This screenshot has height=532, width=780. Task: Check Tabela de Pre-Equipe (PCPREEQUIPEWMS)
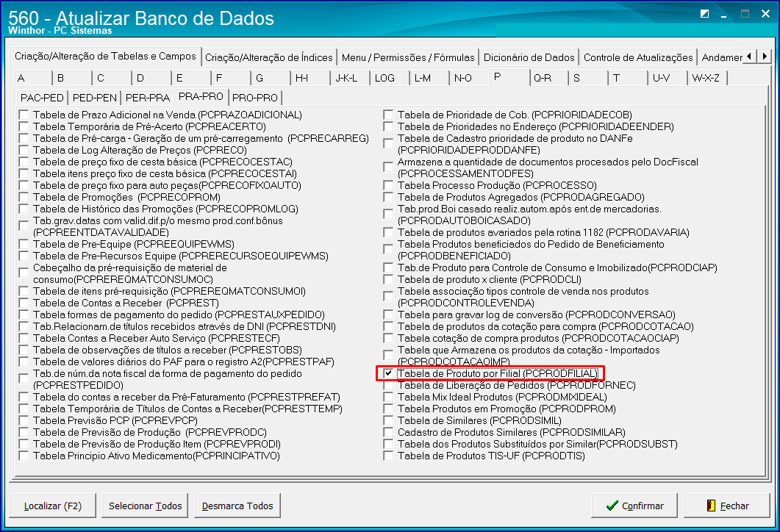coord(24,244)
